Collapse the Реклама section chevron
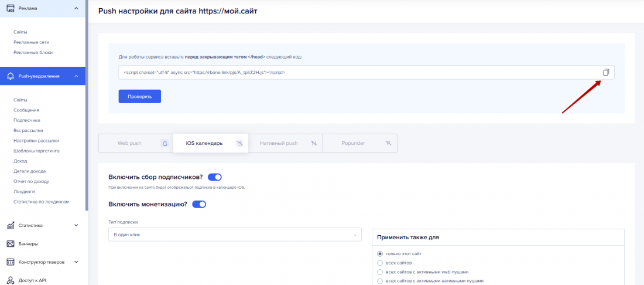The height and width of the screenshot is (285, 644). click(76, 8)
